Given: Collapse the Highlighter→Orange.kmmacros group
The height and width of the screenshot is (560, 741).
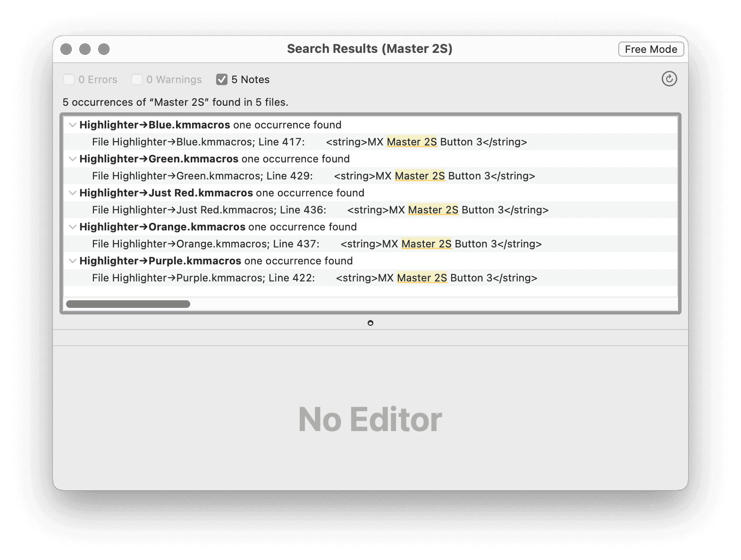Looking at the screenshot, I should click(73, 227).
